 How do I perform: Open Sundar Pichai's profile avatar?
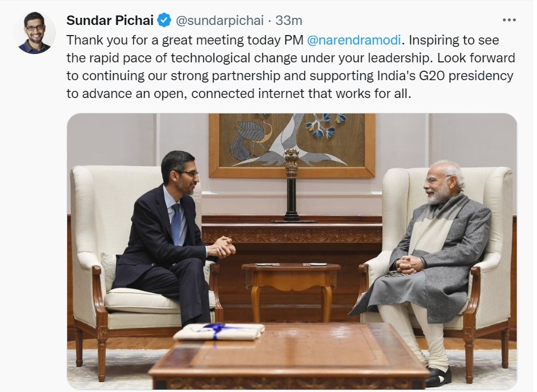[x=34, y=33]
